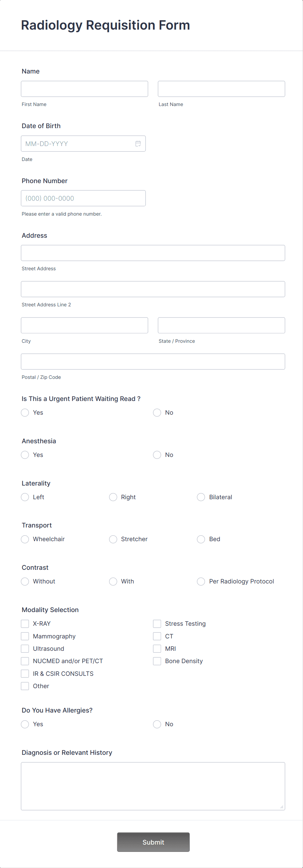This screenshot has width=303, height=868.
Task: Select No for Anesthesia
Action: pyautogui.click(x=157, y=455)
